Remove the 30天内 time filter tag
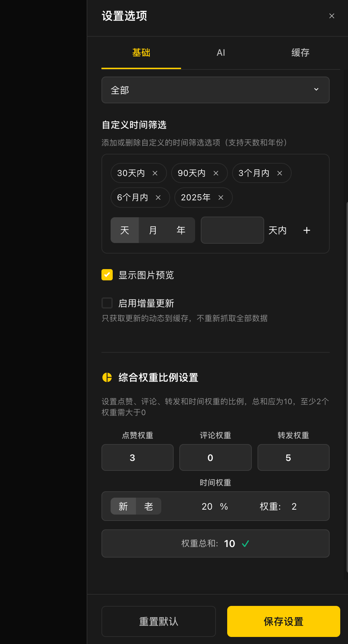 coord(155,173)
